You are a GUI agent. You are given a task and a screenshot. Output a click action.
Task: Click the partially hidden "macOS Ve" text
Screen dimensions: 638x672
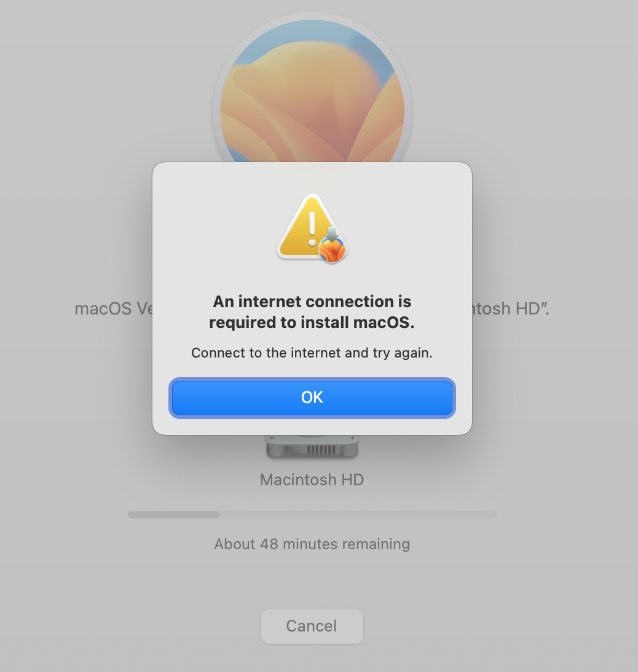pyautogui.click(x=114, y=308)
